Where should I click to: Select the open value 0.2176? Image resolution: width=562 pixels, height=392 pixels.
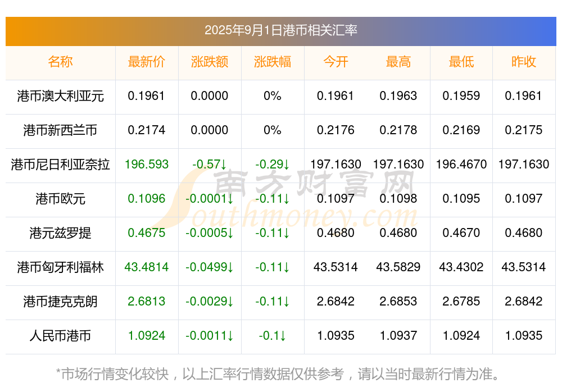point(336,130)
